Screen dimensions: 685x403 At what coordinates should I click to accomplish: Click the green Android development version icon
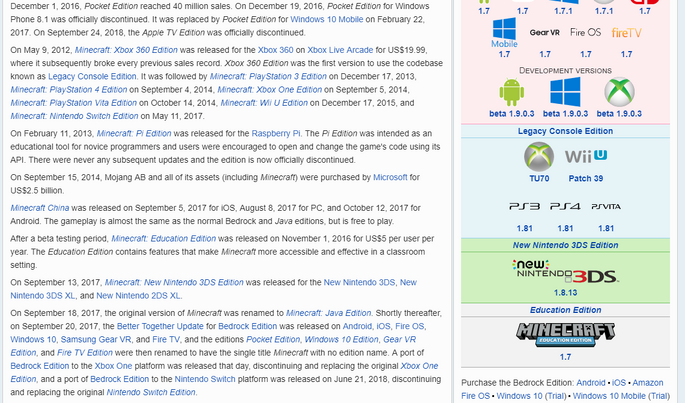point(511,94)
